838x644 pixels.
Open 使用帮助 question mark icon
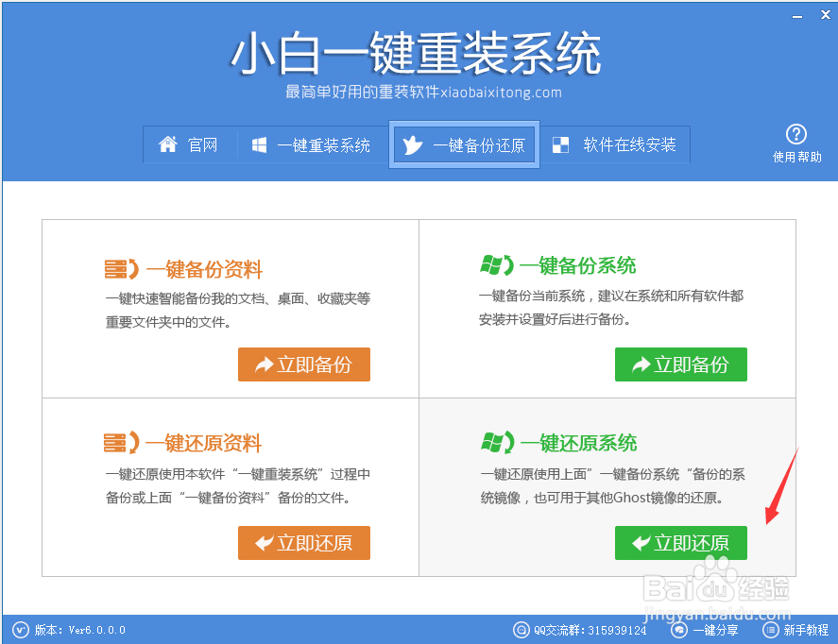[x=796, y=134]
